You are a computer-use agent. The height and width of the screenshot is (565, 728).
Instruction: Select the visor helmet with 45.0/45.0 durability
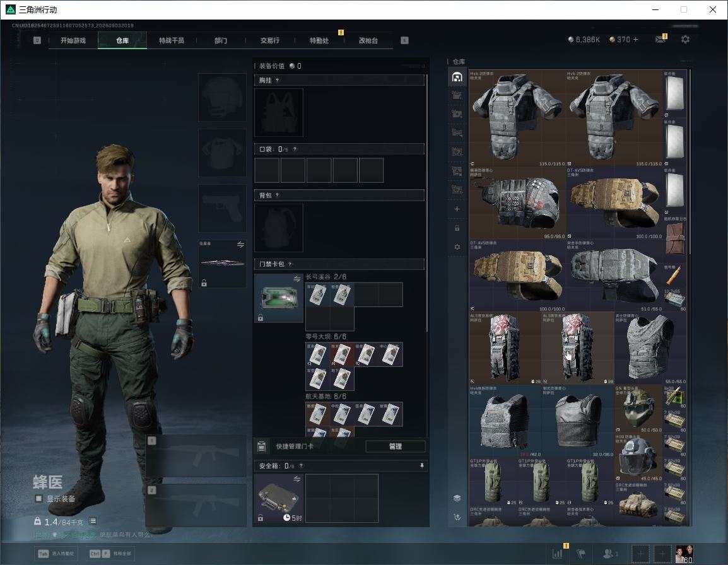(x=638, y=457)
